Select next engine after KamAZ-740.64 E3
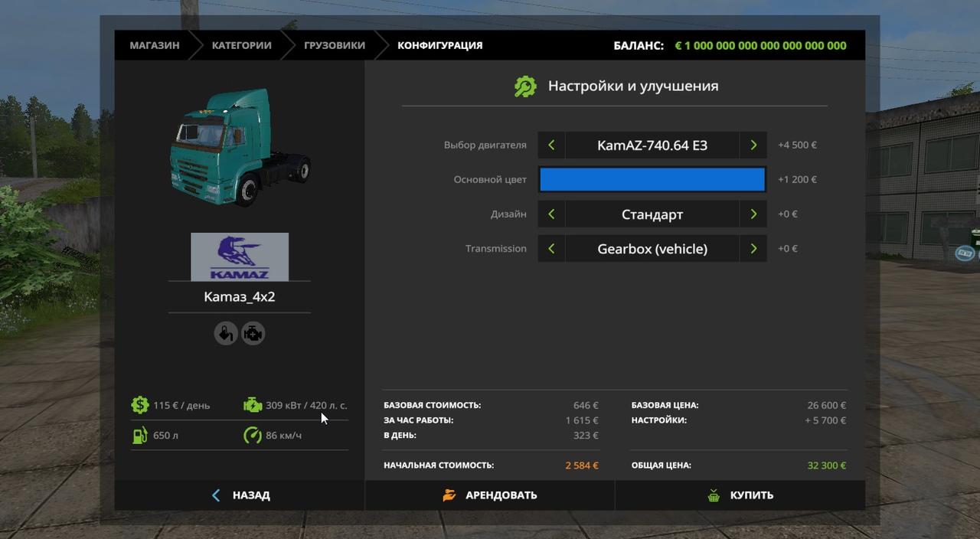 point(753,145)
